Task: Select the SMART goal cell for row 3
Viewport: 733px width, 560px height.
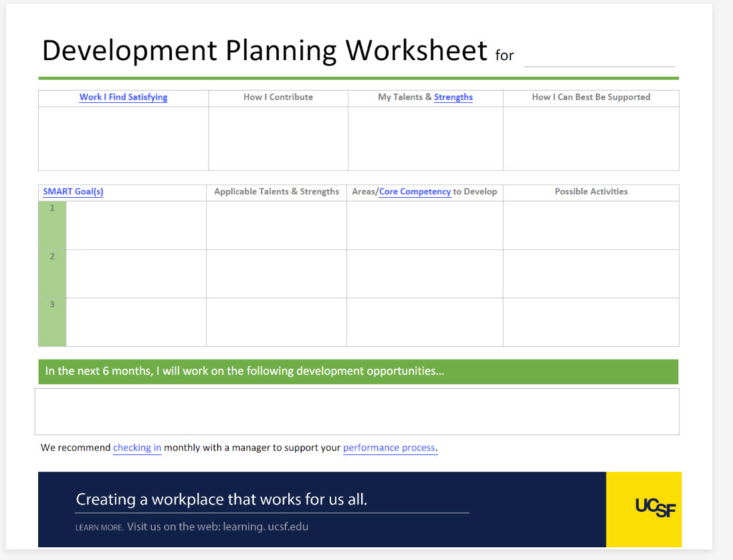Action: [136, 322]
